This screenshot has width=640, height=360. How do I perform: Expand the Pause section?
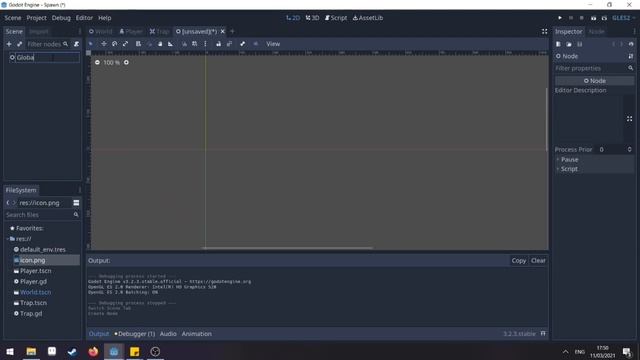[x=594, y=160]
